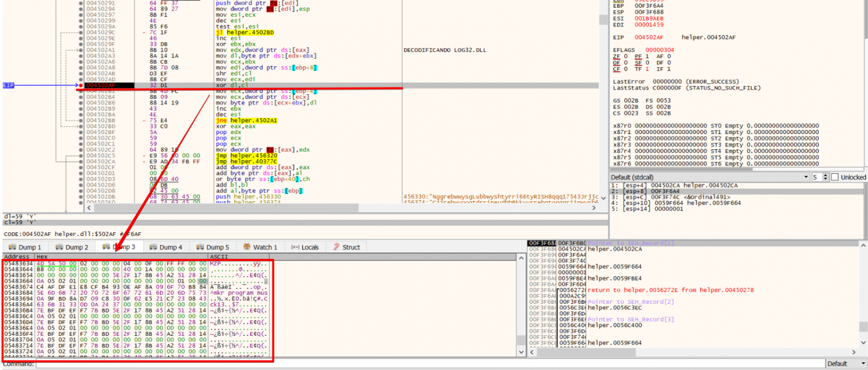This screenshot has height=370, width=868.
Task: Click the Dump 4 tab icon
Action: 153,247
